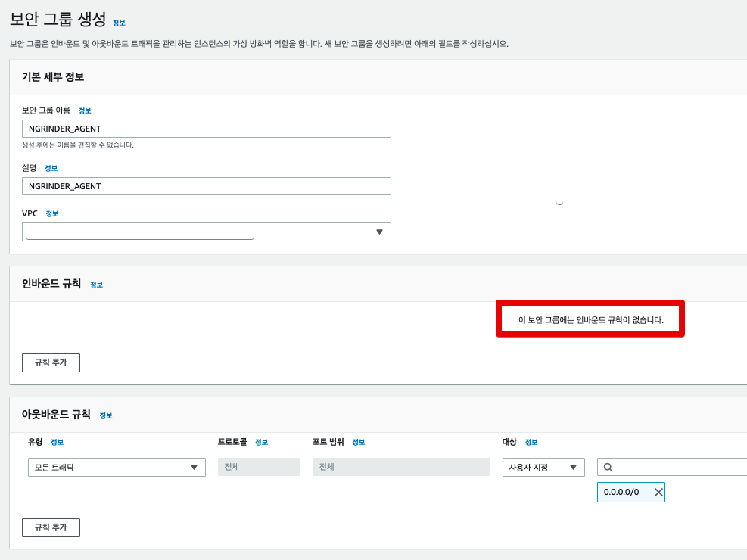Click 정보 link next to 프로토콜

tap(262, 443)
